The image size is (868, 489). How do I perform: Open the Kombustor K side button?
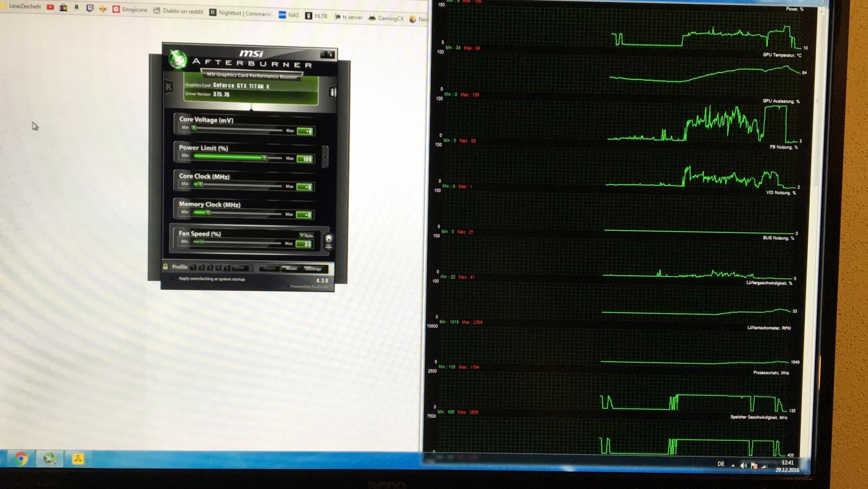pos(169,87)
